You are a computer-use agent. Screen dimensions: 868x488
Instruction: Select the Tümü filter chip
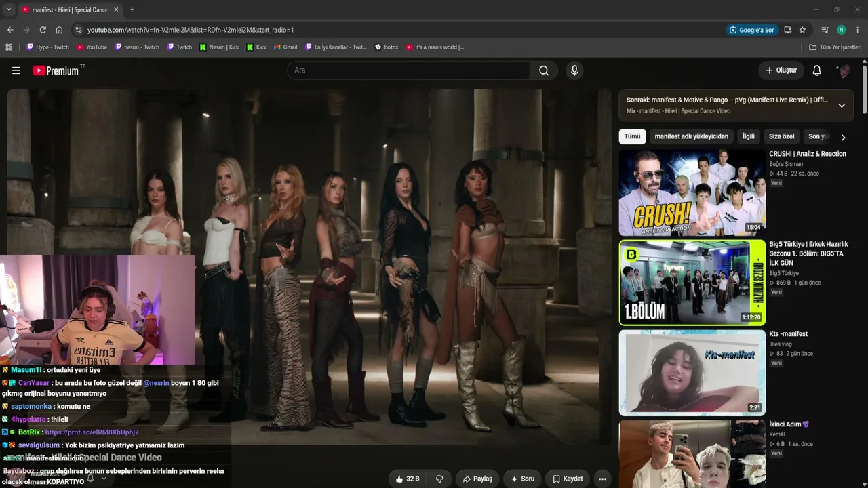pyautogui.click(x=632, y=136)
